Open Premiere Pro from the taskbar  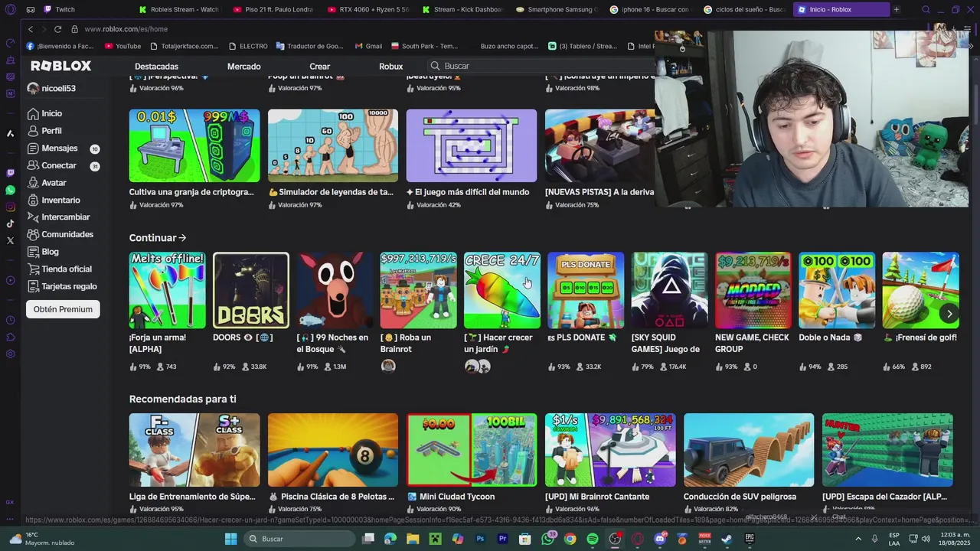pyautogui.click(x=503, y=539)
